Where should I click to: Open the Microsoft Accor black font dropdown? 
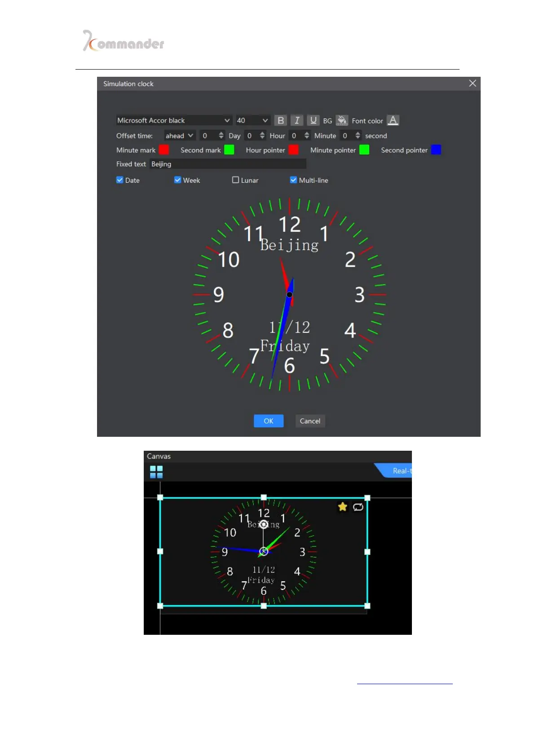click(x=174, y=120)
